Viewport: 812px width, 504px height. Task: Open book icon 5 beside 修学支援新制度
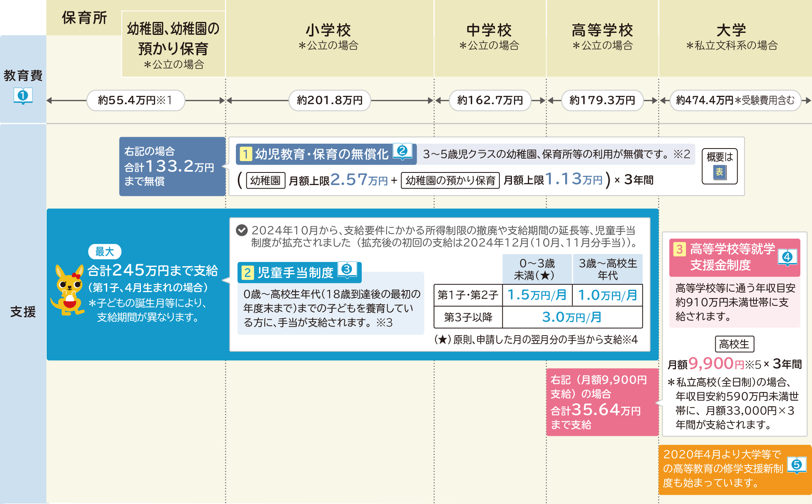[x=797, y=465]
